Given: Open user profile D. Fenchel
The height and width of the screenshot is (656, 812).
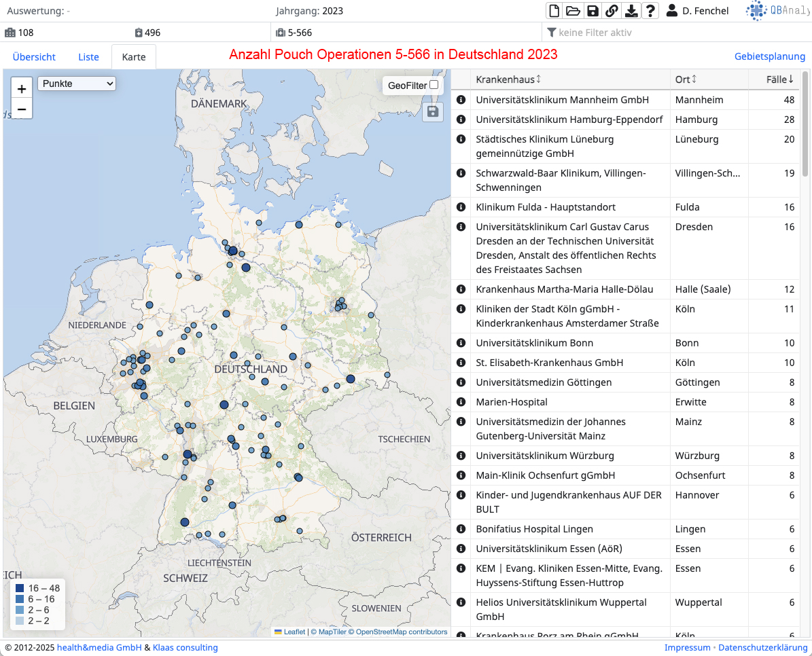Looking at the screenshot, I should click(697, 10).
